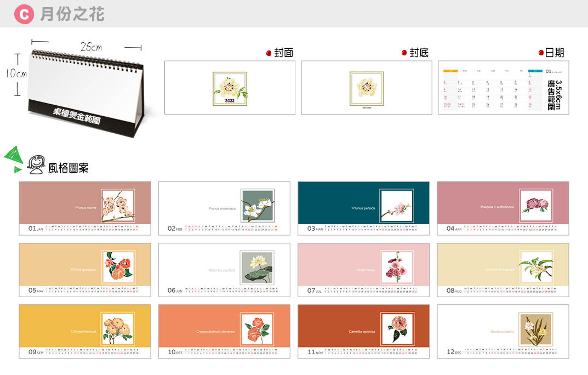This screenshot has height=375, width=588.
Task: Select the March Prunus persica page
Action: pyautogui.click(x=363, y=208)
